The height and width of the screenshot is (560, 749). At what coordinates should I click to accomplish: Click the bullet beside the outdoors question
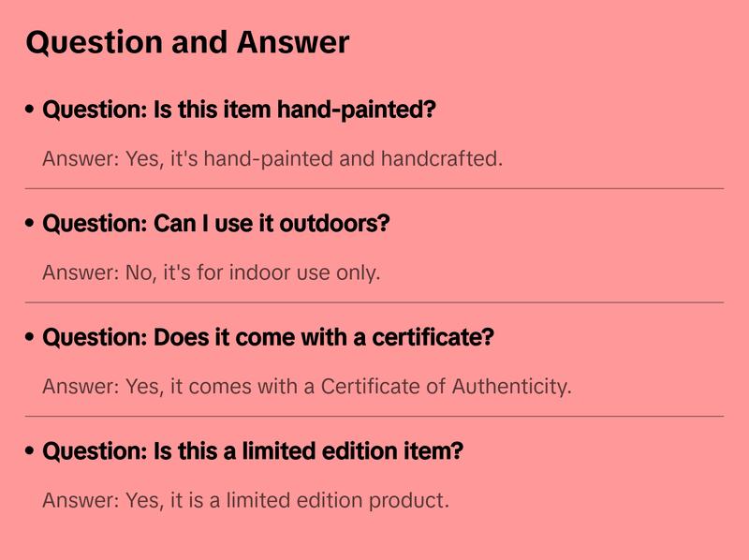coord(31,225)
